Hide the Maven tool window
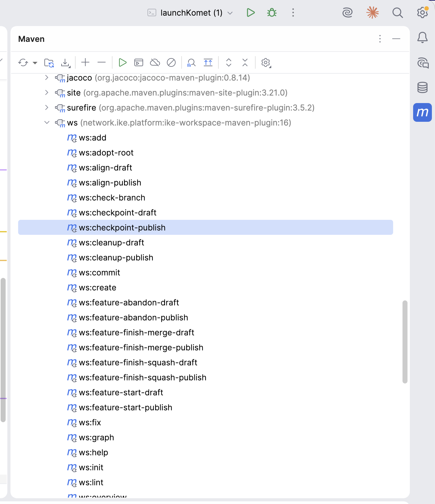The image size is (435, 504). (x=396, y=39)
